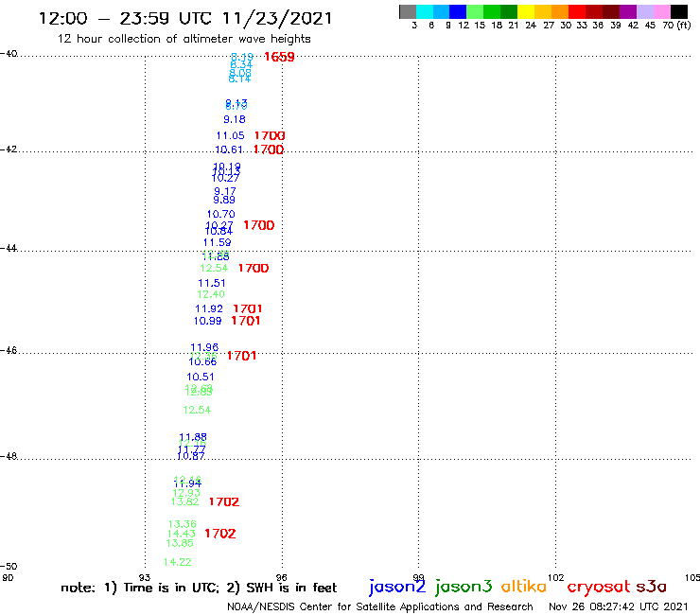Select the 11.88 reading
The width and height of the screenshot is (700, 615).
[193, 437]
